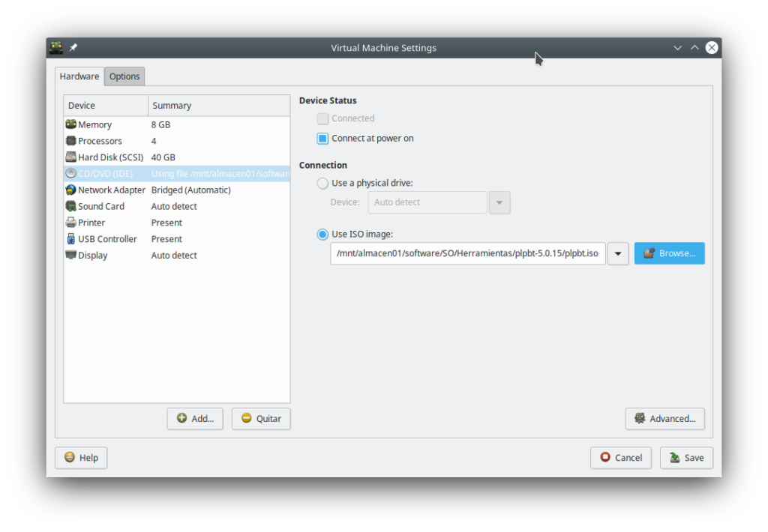The image size is (768, 532).
Task: Select the Display device icon
Action: click(71, 255)
